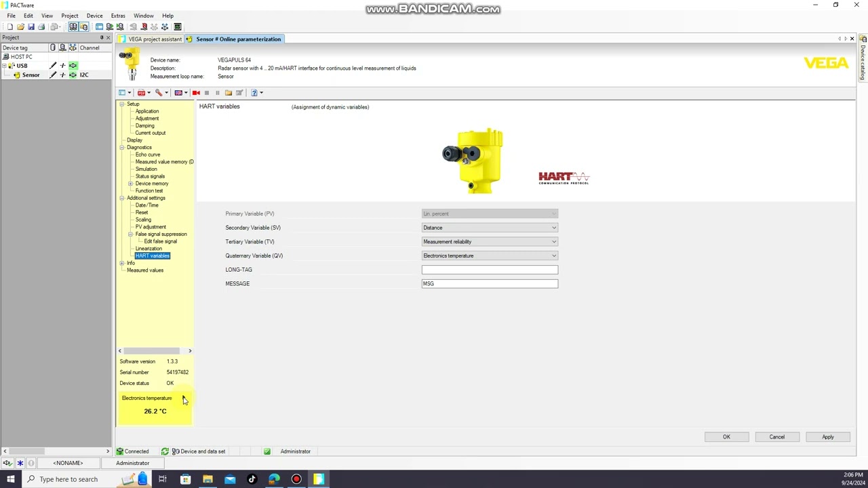Open the Quaternary Variable (QV) dropdown

(x=490, y=256)
